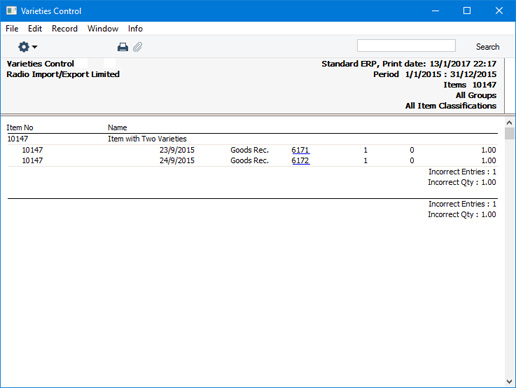516x388 pixels.
Task: Click the vertical scrollbar thumb
Action: [x=509, y=133]
